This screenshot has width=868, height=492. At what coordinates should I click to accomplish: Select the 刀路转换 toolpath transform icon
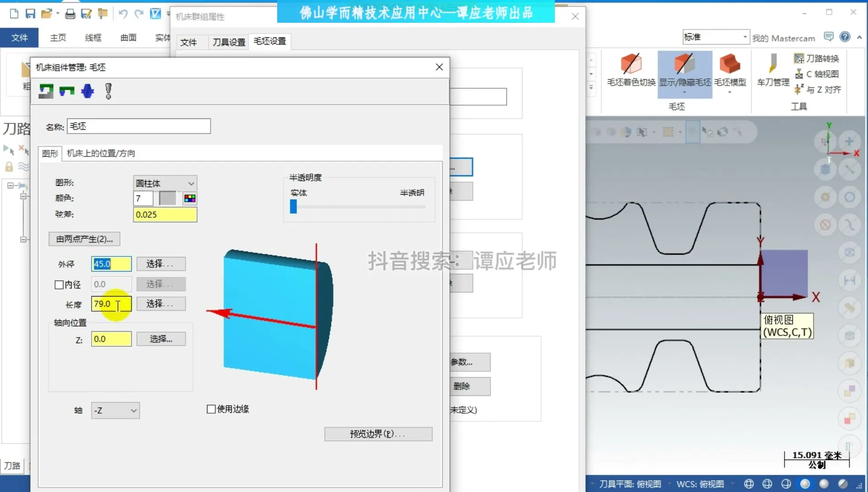(817, 58)
